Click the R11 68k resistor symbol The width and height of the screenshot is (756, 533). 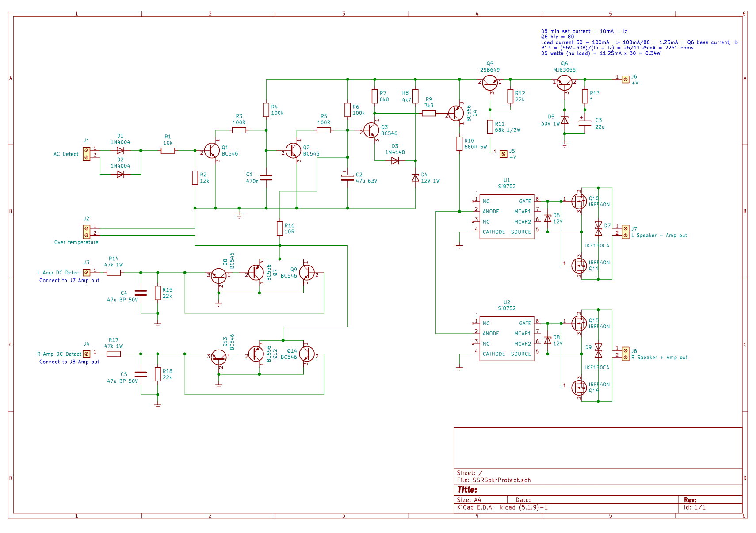click(490, 127)
